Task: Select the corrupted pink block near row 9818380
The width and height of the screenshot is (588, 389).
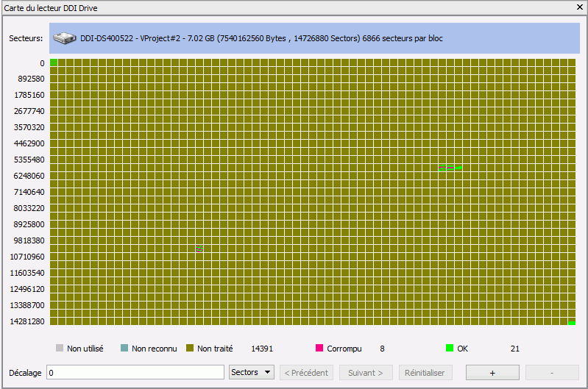Action: tap(199, 249)
